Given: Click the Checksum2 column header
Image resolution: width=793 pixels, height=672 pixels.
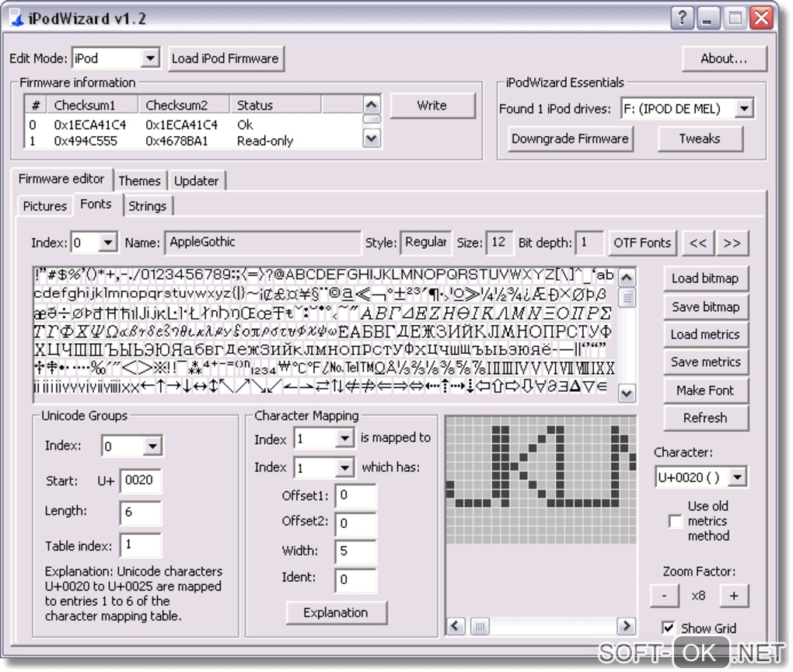Looking at the screenshot, I should 183,105.
